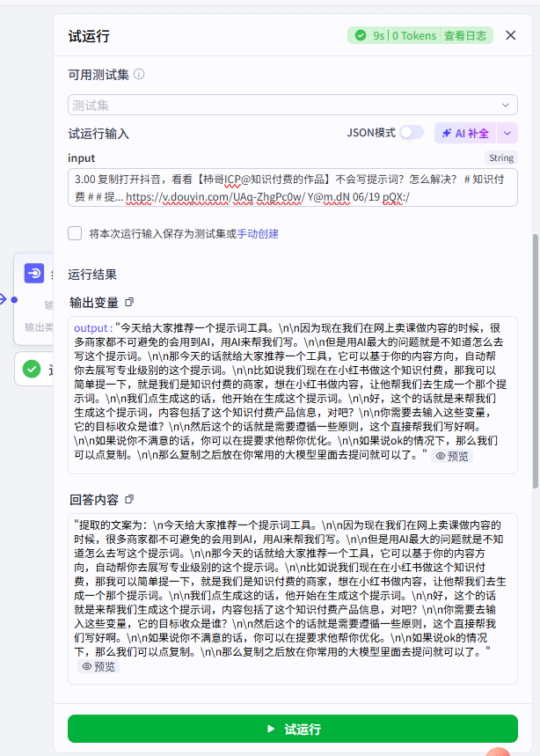Click the info icon beside 可用测试集
Screen dimensions: 540x756
[x=139, y=75]
